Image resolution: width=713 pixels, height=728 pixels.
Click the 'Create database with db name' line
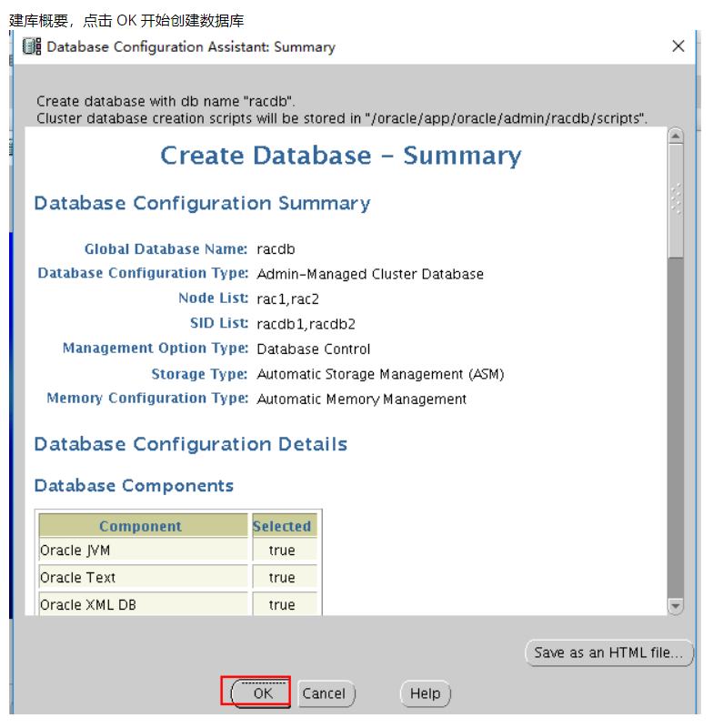click(x=166, y=101)
